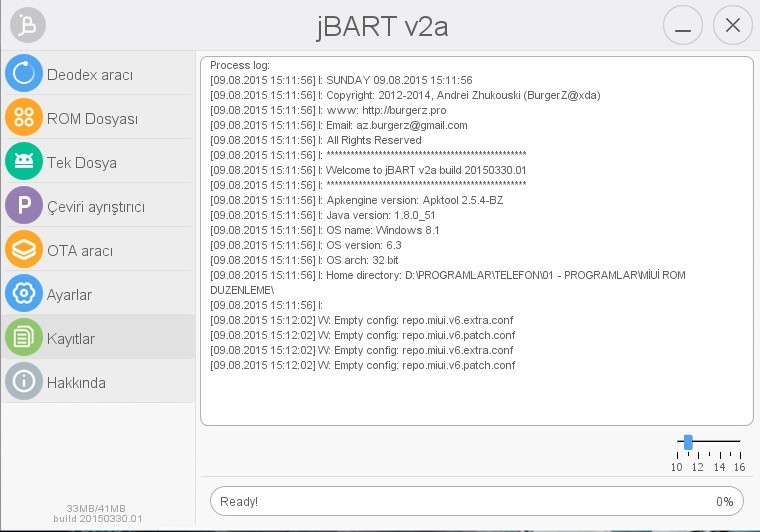
Task: Click the slider label 16
Action: [739, 467]
